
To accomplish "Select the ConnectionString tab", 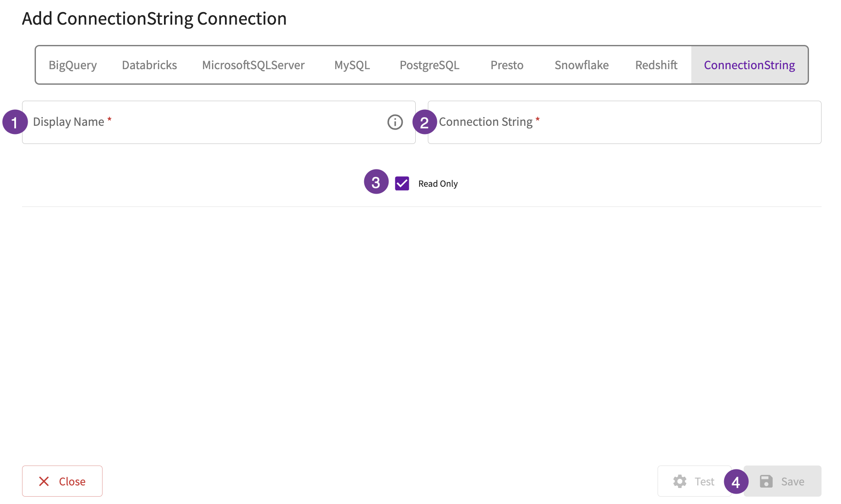I will tap(749, 65).
